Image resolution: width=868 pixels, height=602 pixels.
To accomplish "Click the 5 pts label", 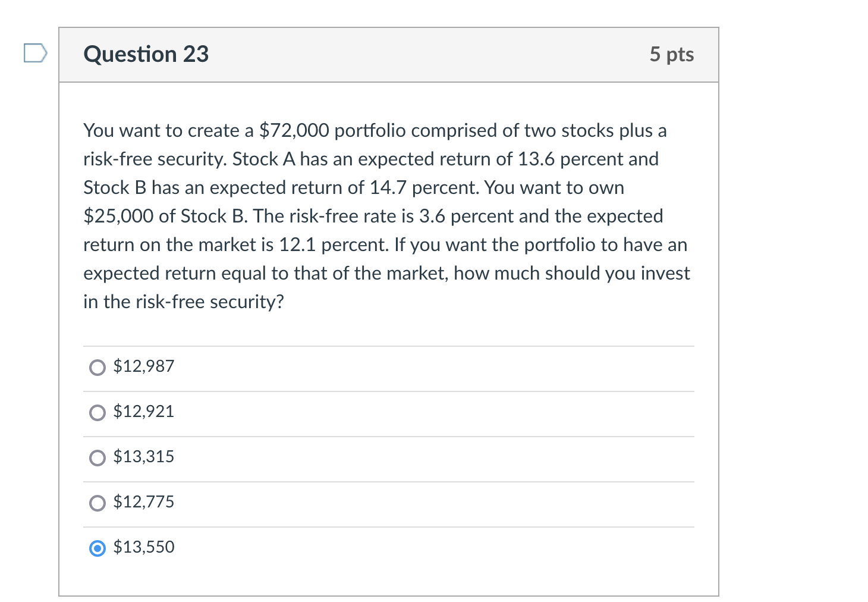I will pyautogui.click(x=672, y=54).
